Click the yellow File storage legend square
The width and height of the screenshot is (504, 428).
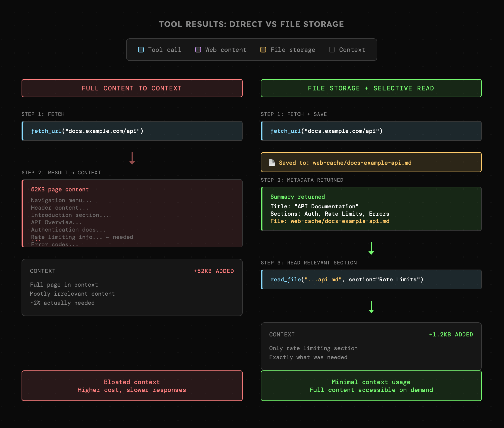(263, 50)
